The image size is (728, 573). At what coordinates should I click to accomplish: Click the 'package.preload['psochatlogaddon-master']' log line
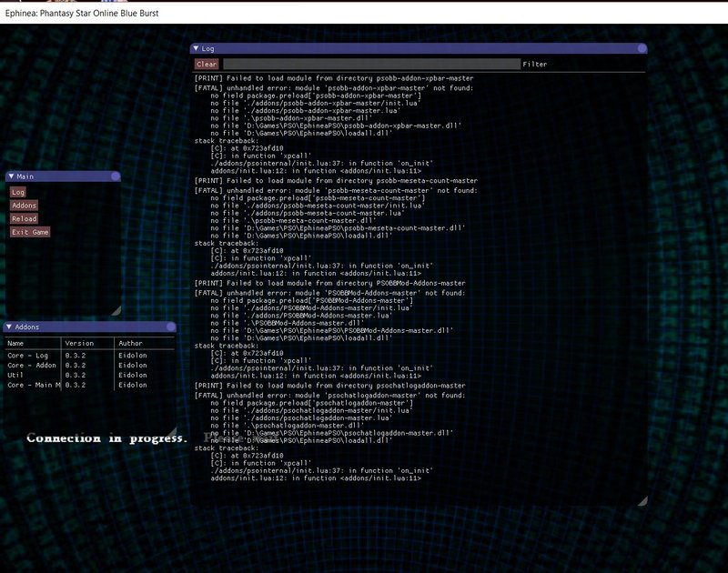pyautogui.click(x=311, y=403)
